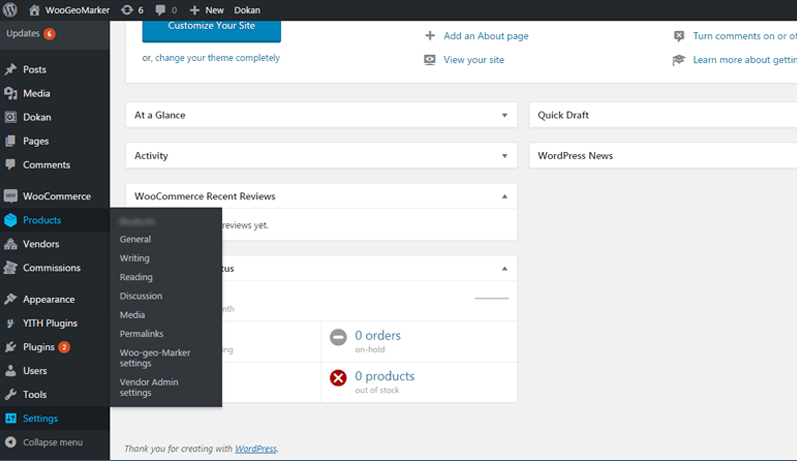
Task: Collapse the WooCommerce status panel arrow
Action: pyautogui.click(x=504, y=269)
